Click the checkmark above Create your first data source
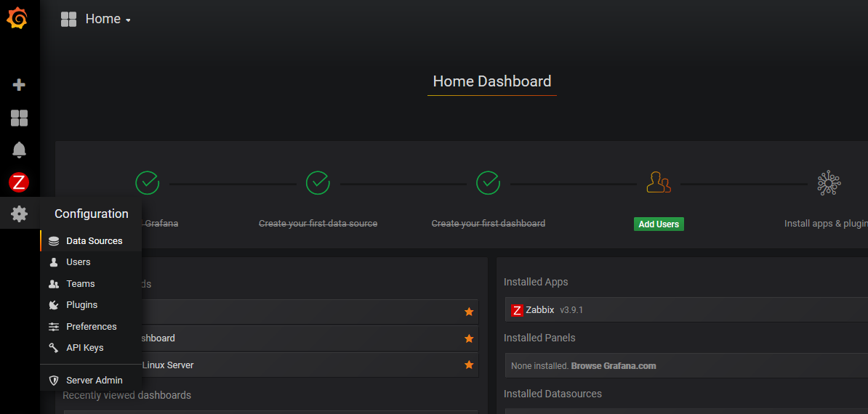The image size is (868, 414). coord(318,183)
